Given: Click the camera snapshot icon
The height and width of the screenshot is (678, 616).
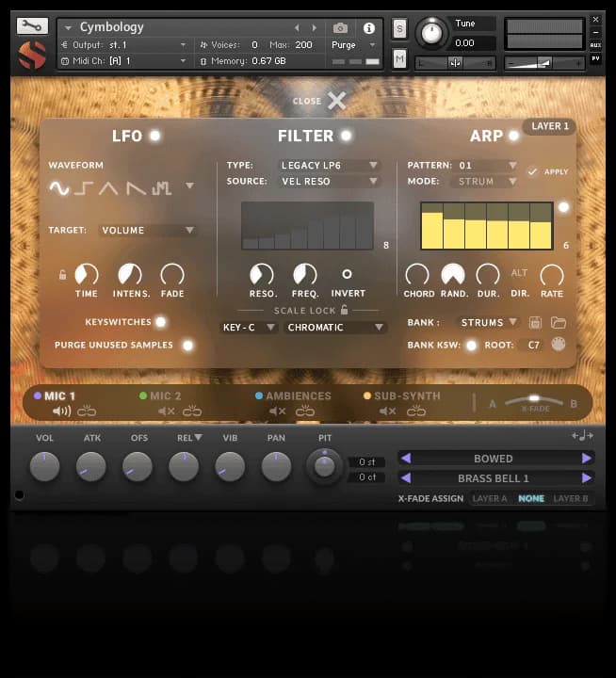Looking at the screenshot, I should pyautogui.click(x=340, y=28).
